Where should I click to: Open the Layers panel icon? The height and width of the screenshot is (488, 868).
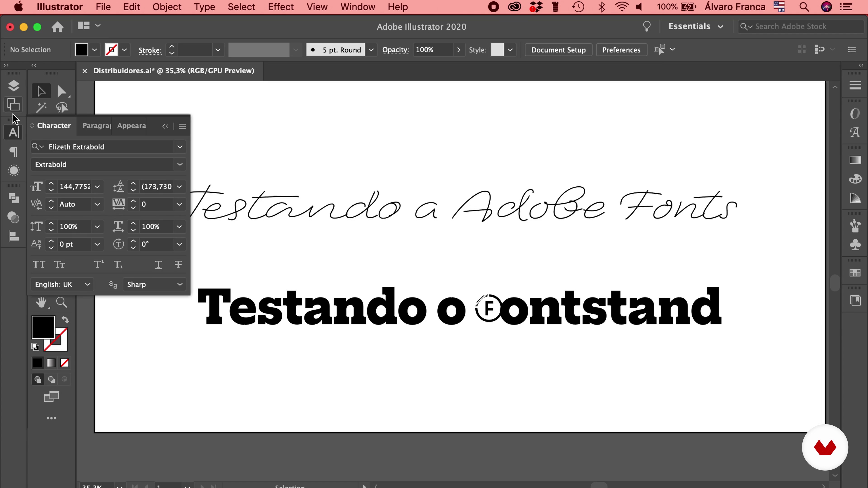(14, 86)
